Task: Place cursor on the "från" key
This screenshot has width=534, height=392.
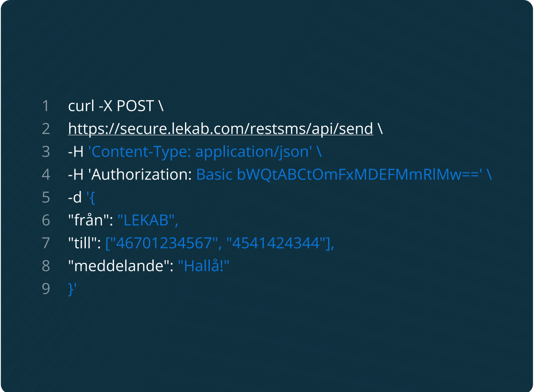Action: coord(89,220)
